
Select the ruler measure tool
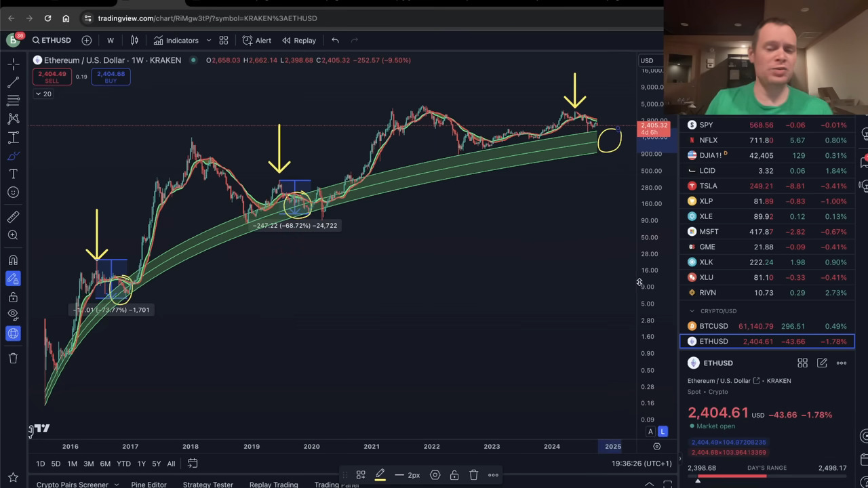13,217
